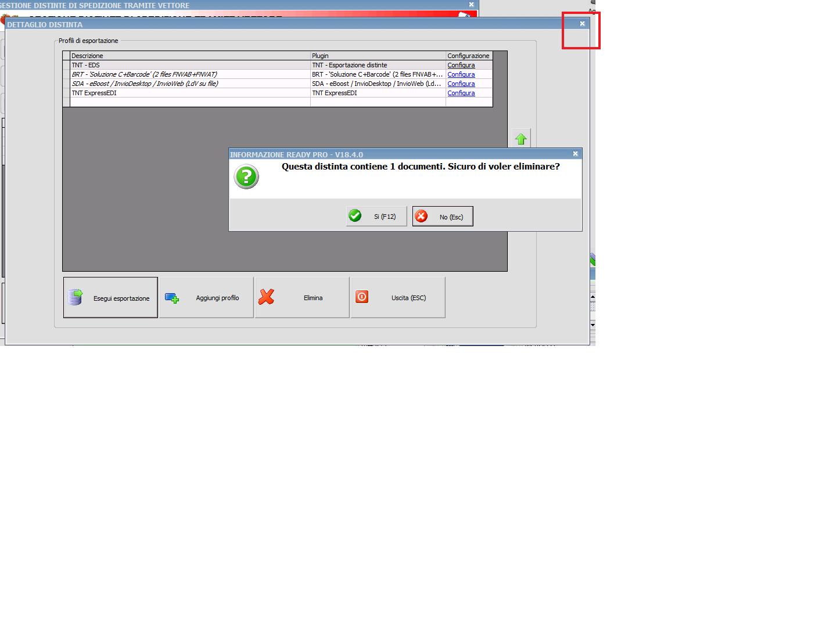Select the TNT - EDS description cell
The image size is (840, 627).
click(190, 65)
